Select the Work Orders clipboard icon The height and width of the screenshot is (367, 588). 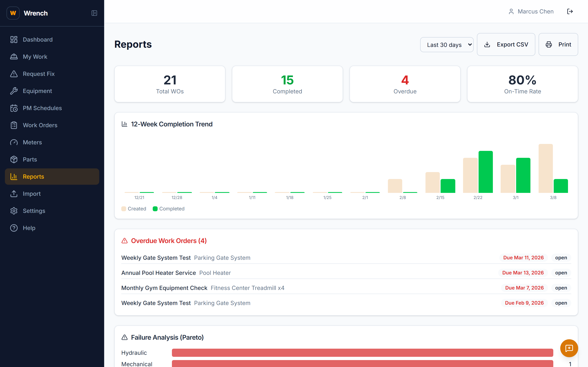point(14,125)
